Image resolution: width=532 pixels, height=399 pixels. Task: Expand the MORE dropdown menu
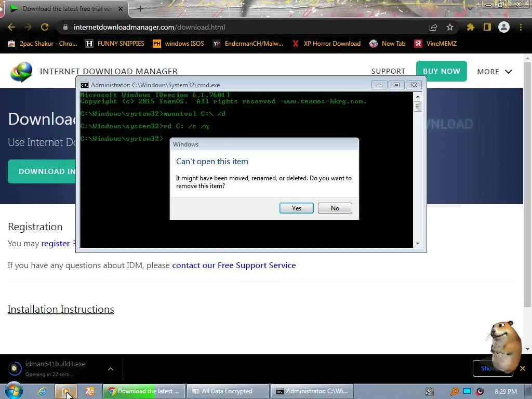(495, 72)
